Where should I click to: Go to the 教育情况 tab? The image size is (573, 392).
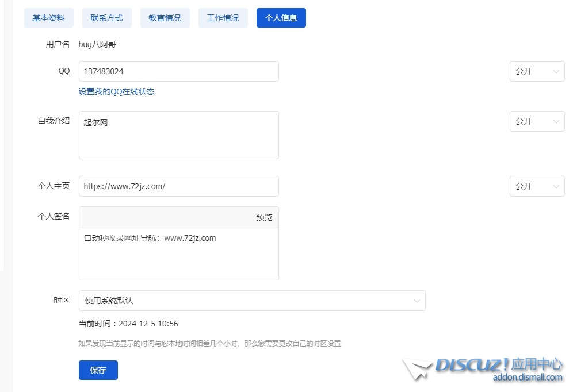coord(165,18)
